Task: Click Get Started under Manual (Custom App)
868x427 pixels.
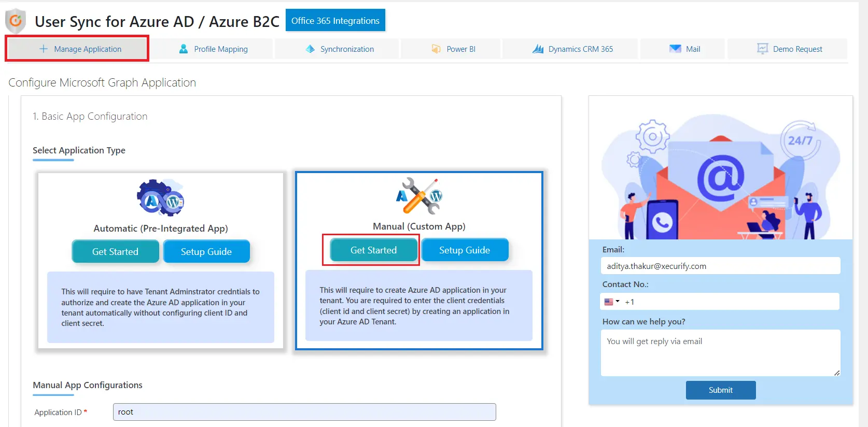Action: tap(373, 250)
